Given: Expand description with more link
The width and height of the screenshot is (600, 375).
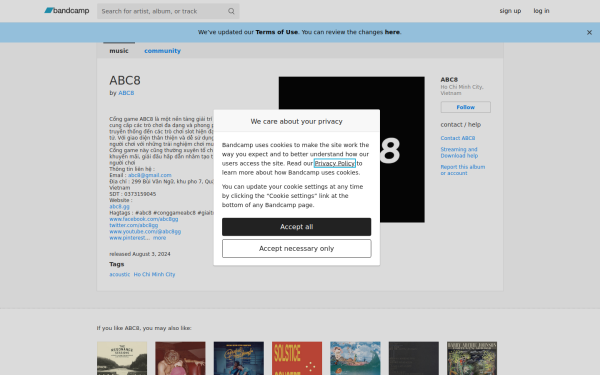Looking at the screenshot, I should [x=160, y=238].
